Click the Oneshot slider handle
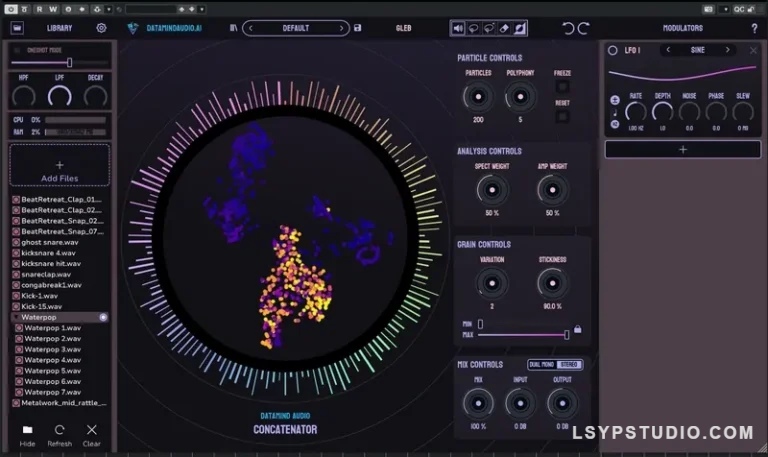Image resolution: width=768 pixels, height=457 pixels. [x=70, y=63]
